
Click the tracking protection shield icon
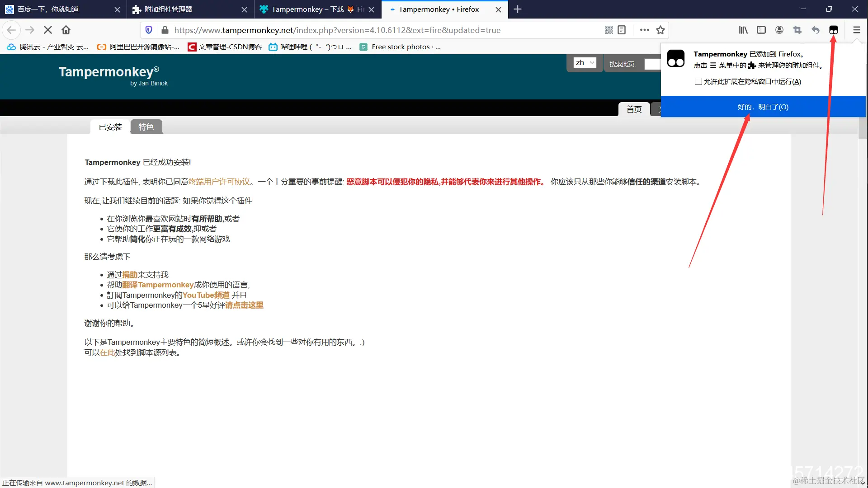point(149,29)
